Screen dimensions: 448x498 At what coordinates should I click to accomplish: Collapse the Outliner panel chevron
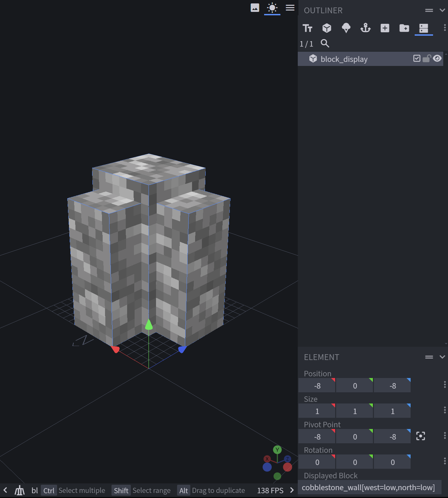[x=442, y=10]
